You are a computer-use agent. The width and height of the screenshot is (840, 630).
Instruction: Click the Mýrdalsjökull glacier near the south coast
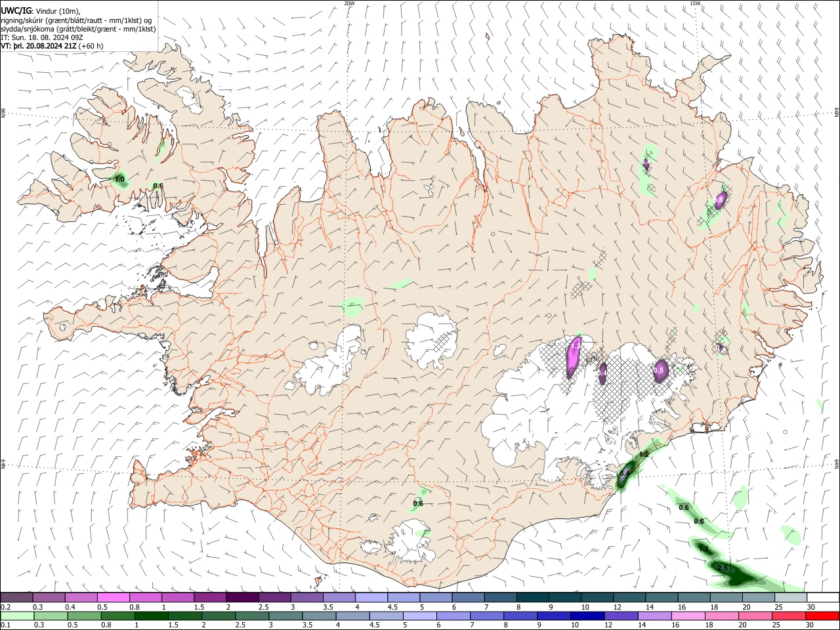click(410, 543)
